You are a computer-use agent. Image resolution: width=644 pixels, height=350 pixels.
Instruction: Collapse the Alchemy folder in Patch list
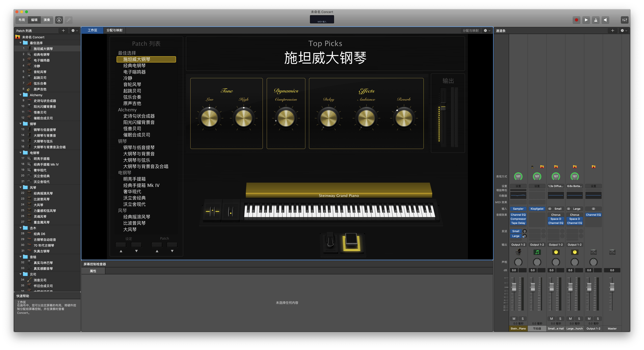(x=20, y=95)
